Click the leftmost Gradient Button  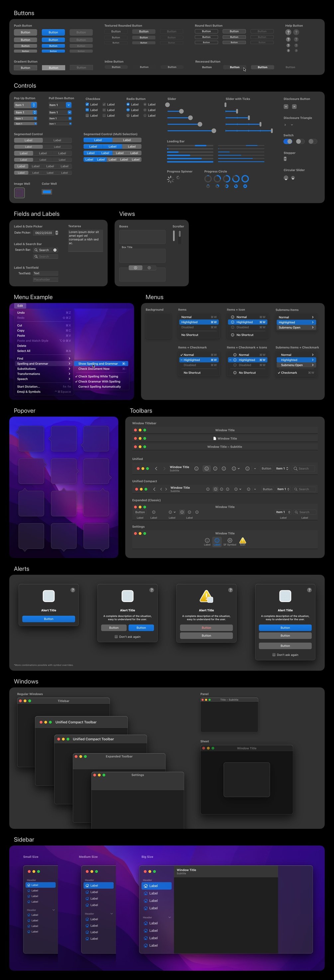click(x=26, y=68)
